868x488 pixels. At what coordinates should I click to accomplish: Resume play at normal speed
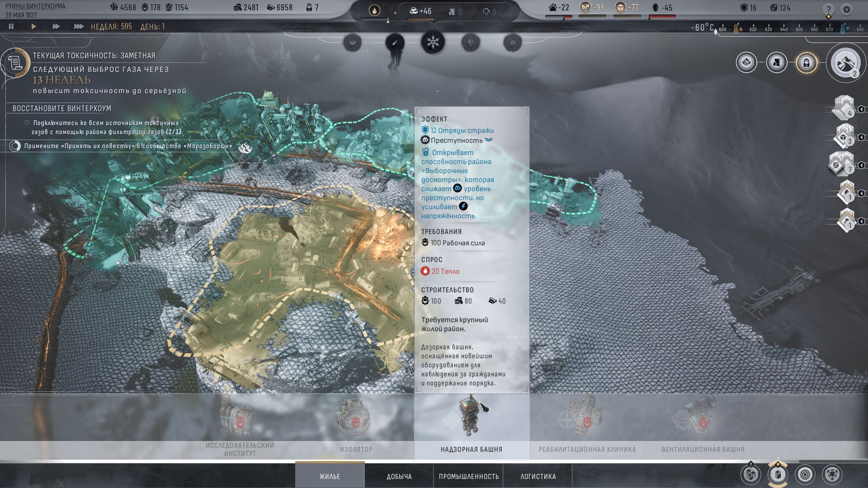coord(34,27)
